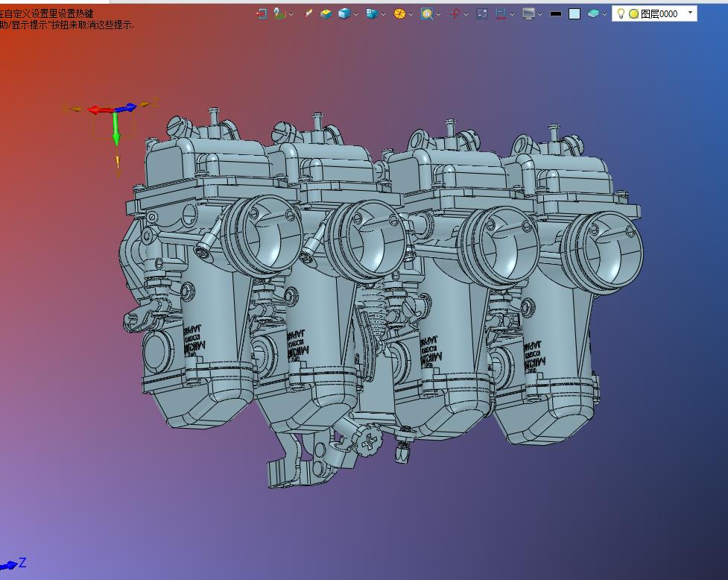Expand dropdown beside layers stack icon
The width and height of the screenshot is (728, 580).
604,14
